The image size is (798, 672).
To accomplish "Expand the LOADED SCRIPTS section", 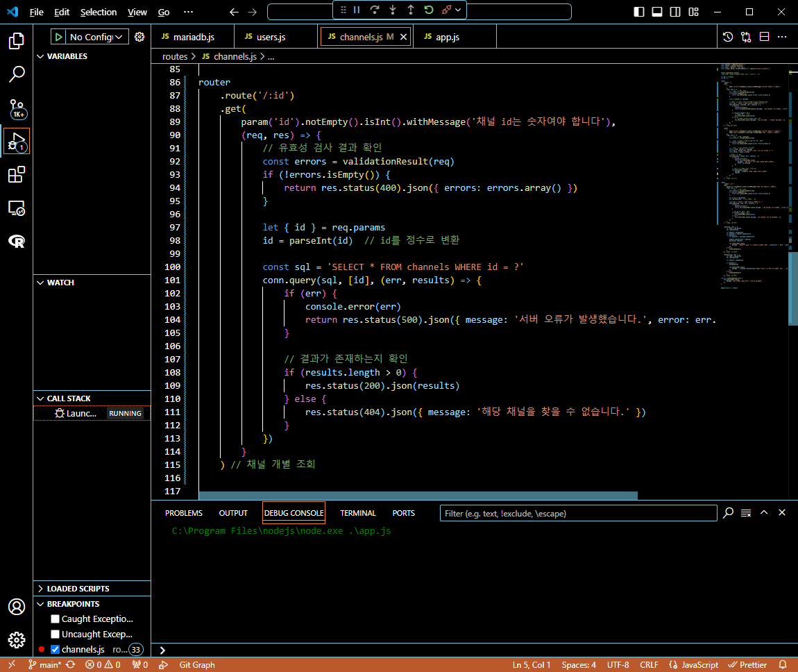I will [x=92, y=589].
